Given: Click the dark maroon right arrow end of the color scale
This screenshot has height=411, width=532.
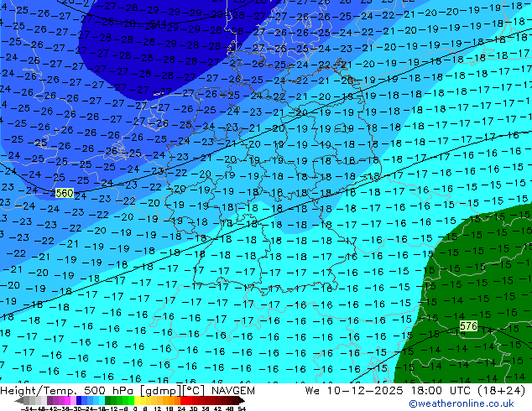Looking at the screenshot, I should coord(242,400).
